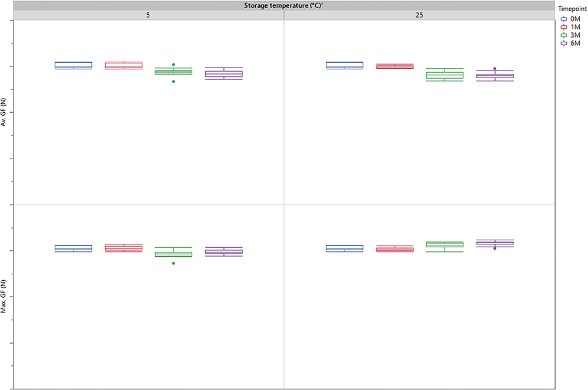Click lower green outlier in 5°C Av. GF
This screenshot has height=390, width=588.
pyautogui.click(x=173, y=81)
